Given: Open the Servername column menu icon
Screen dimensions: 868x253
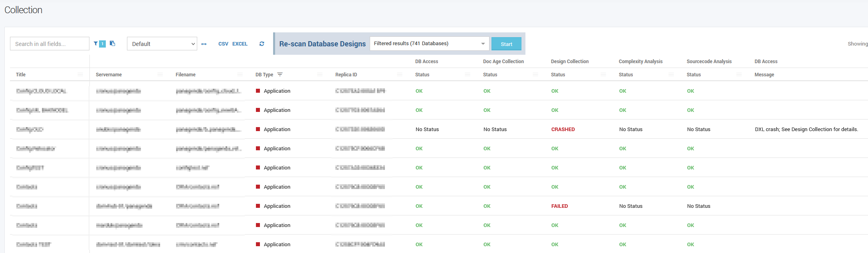Looking at the screenshot, I should pos(160,75).
